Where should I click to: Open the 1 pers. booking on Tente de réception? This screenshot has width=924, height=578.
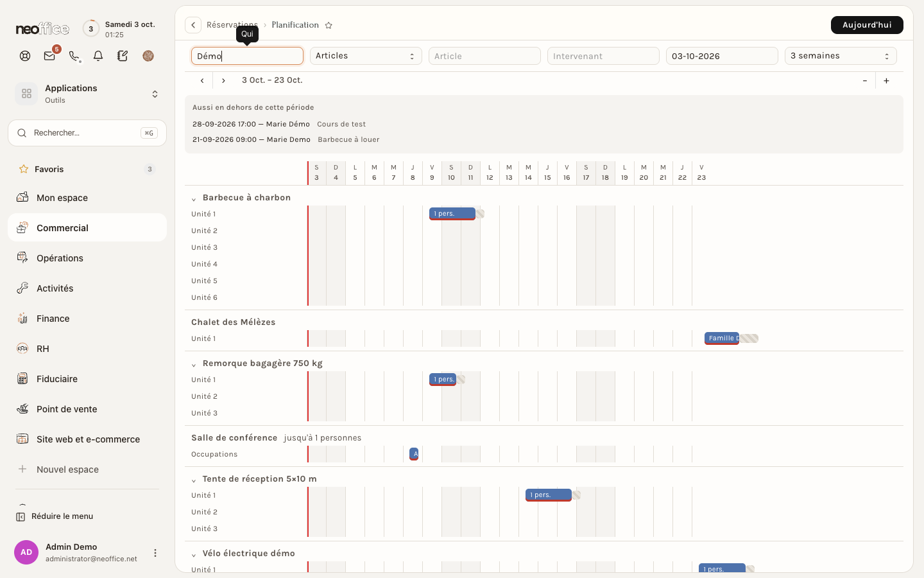(x=549, y=495)
